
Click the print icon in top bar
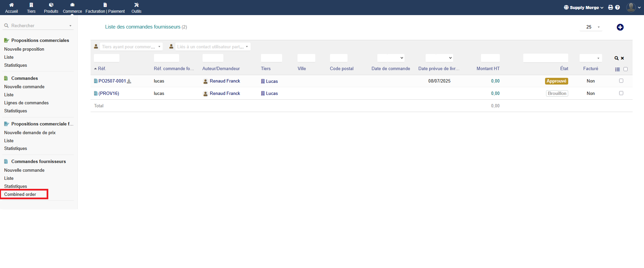tap(610, 7)
